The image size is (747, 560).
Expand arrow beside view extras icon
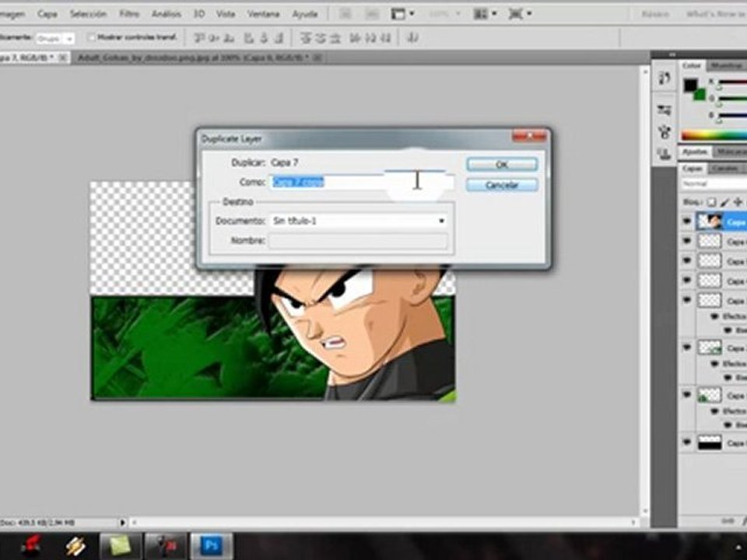(x=412, y=14)
